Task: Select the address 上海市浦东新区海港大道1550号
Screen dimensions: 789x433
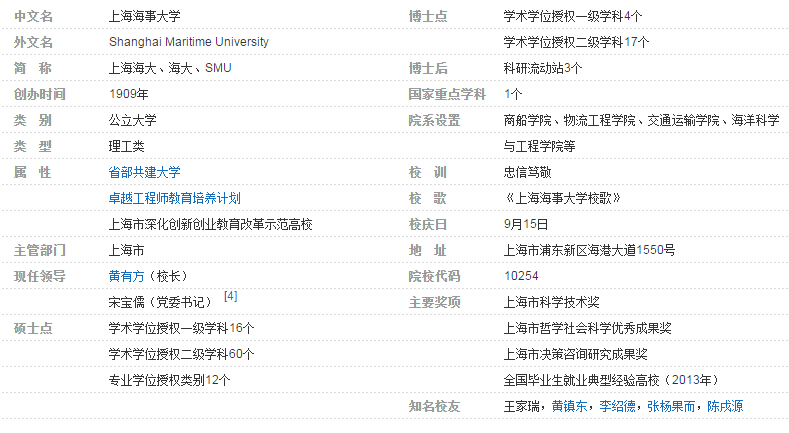Action: point(589,250)
